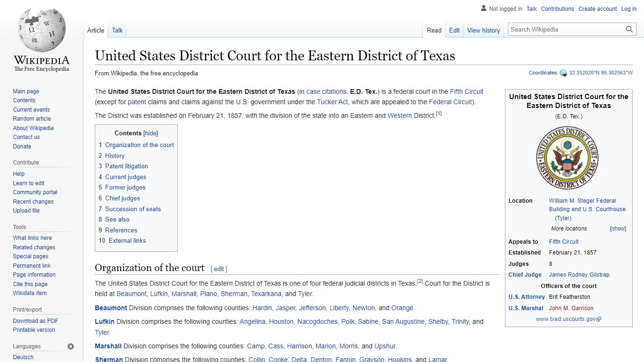This screenshot has height=362, width=644.
Task: Open the Nacogdoches county link
Action: click(317, 321)
